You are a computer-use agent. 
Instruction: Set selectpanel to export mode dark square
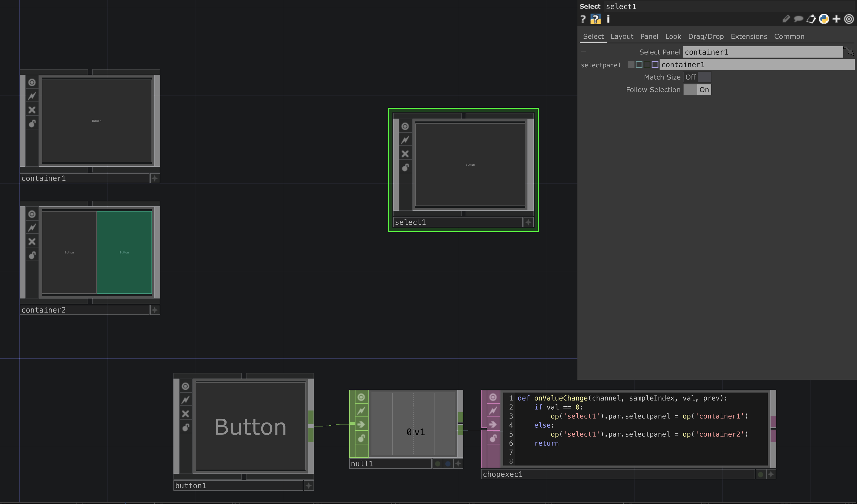point(647,65)
